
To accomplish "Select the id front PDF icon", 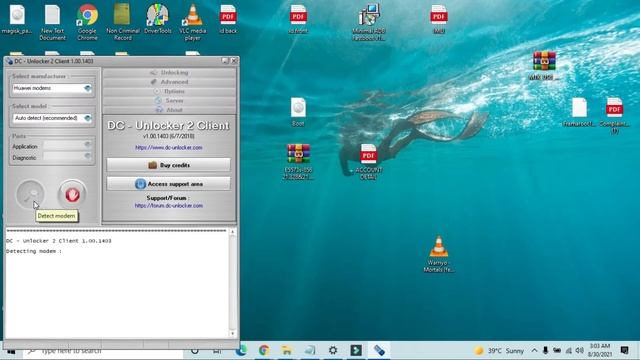I will point(298,20).
